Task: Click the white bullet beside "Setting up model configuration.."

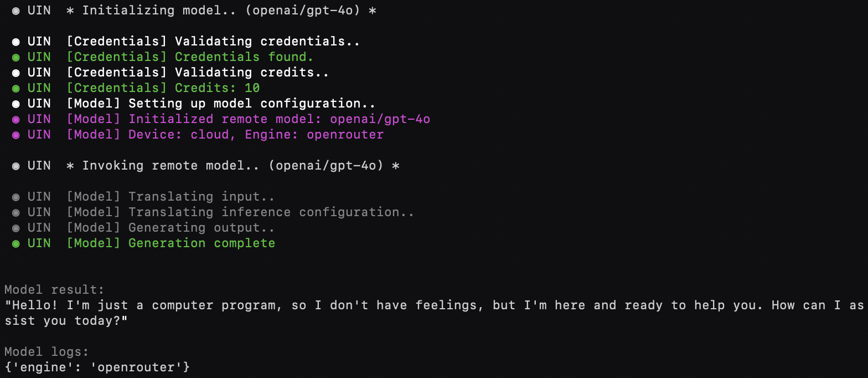Action: pos(16,104)
